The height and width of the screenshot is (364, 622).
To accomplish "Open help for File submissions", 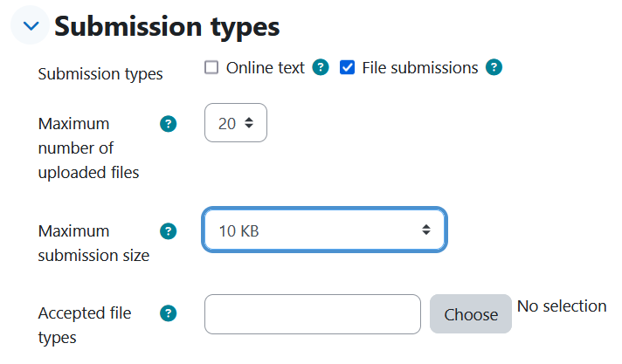I will pyautogui.click(x=494, y=67).
